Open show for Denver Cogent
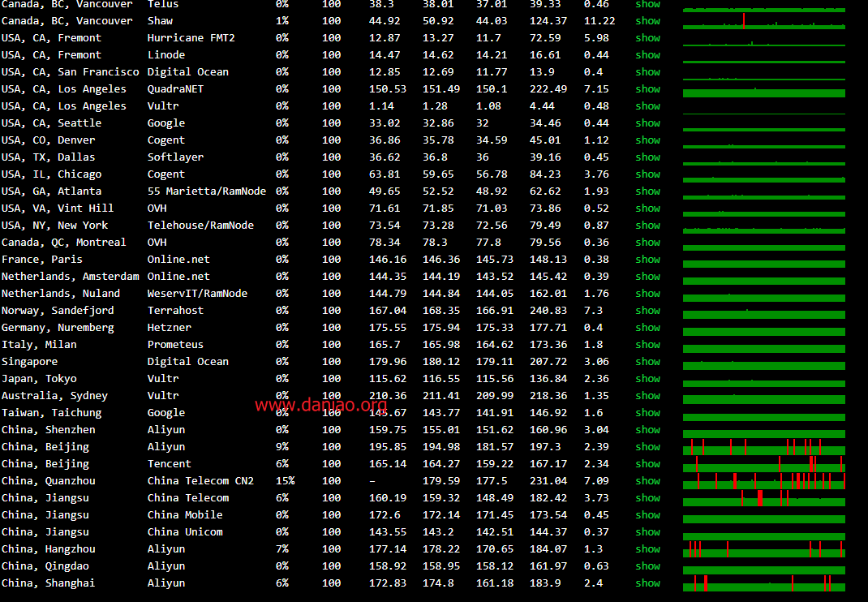Viewport: 868px width, 602px height. point(647,140)
